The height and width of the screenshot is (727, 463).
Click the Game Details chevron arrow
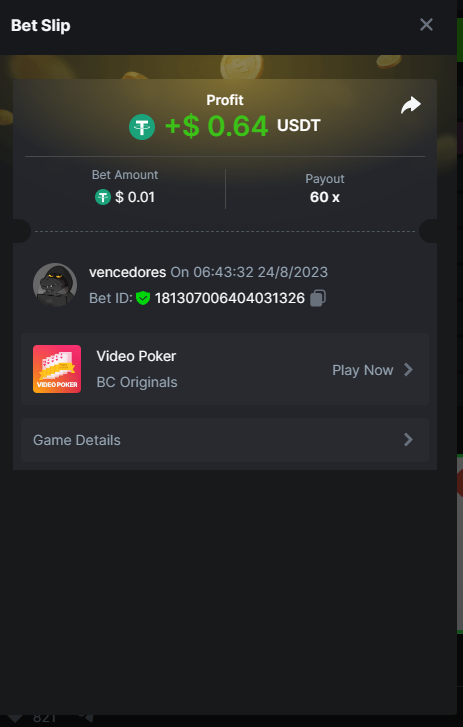(408, 440)
